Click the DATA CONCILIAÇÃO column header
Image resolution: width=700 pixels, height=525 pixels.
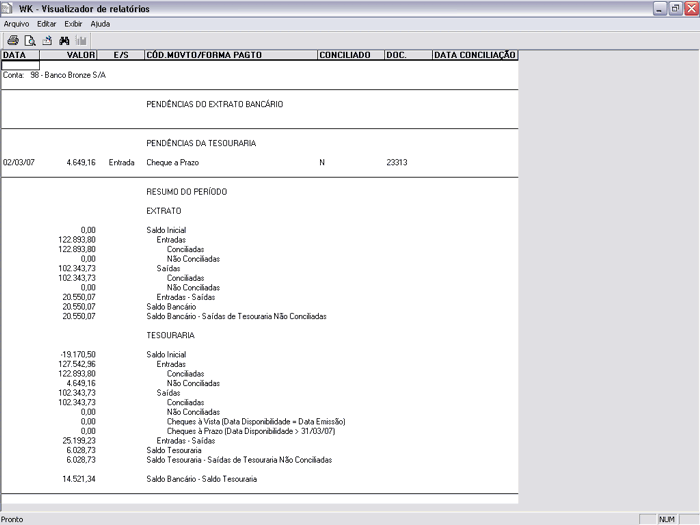pos(474,55)
